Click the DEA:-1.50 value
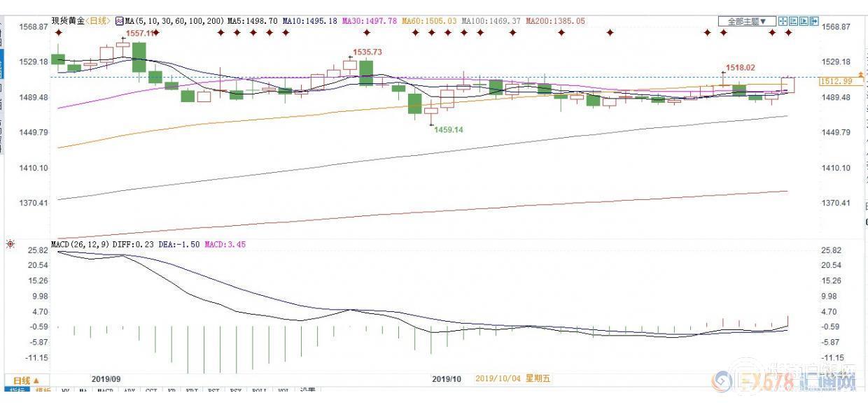 pyautogui.click(x=178, y=244)
